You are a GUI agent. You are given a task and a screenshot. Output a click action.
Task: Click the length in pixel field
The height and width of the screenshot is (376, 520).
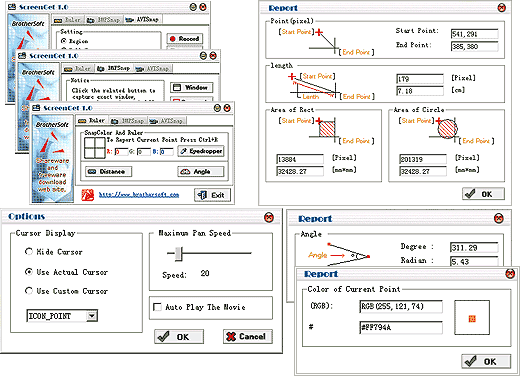click(420, 79)
